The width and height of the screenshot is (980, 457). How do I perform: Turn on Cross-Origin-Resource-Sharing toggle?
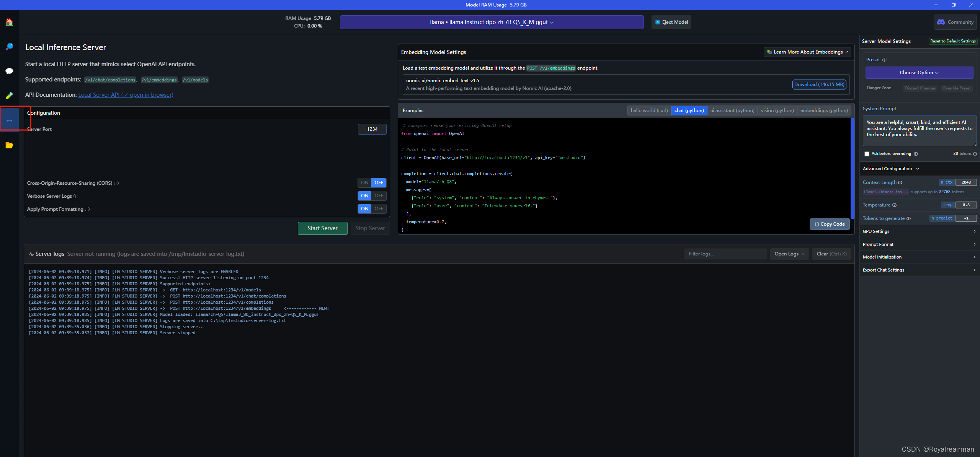[364, 183]
